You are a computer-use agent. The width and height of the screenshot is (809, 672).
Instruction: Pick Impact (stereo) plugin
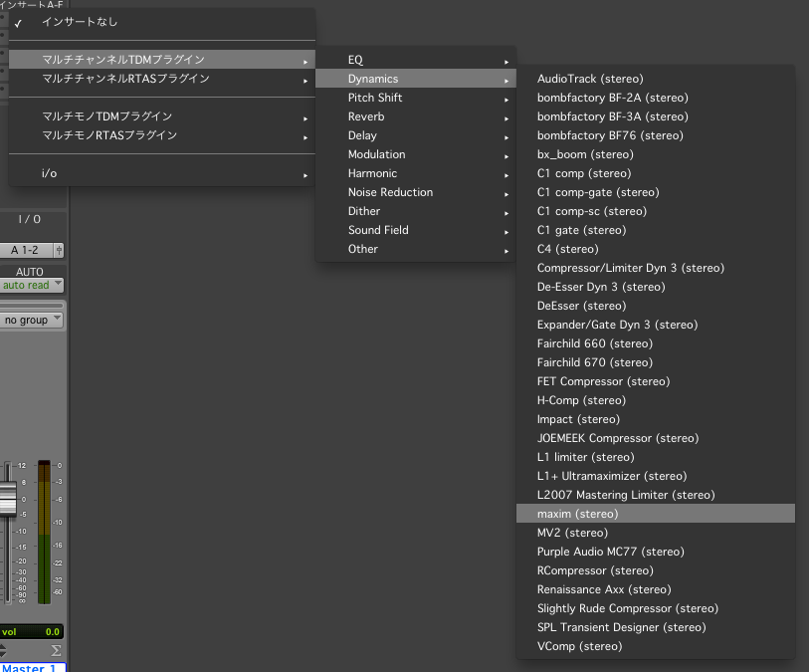pos(656,419)
